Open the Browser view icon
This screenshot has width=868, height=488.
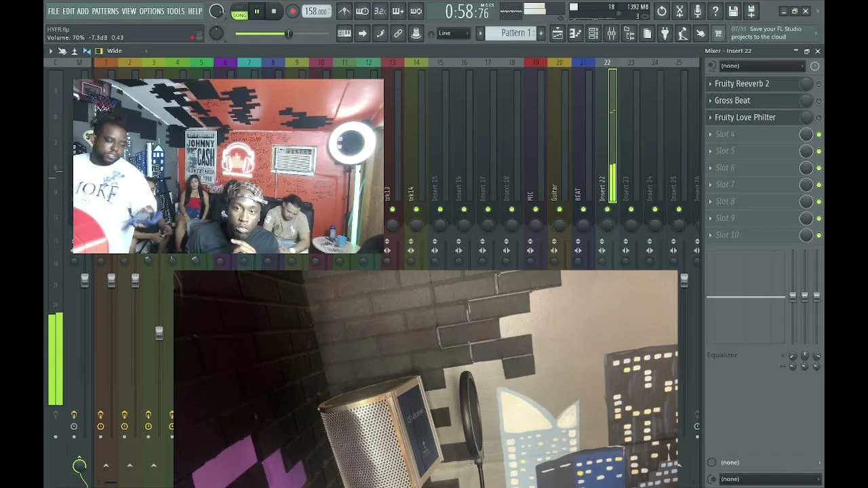pyautogui.click(x=629, y=33)
